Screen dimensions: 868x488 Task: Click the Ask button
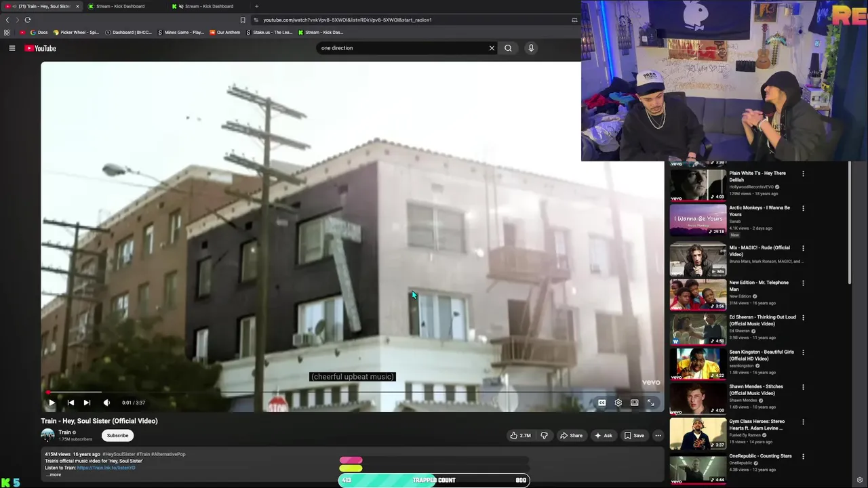coord(603,435)
